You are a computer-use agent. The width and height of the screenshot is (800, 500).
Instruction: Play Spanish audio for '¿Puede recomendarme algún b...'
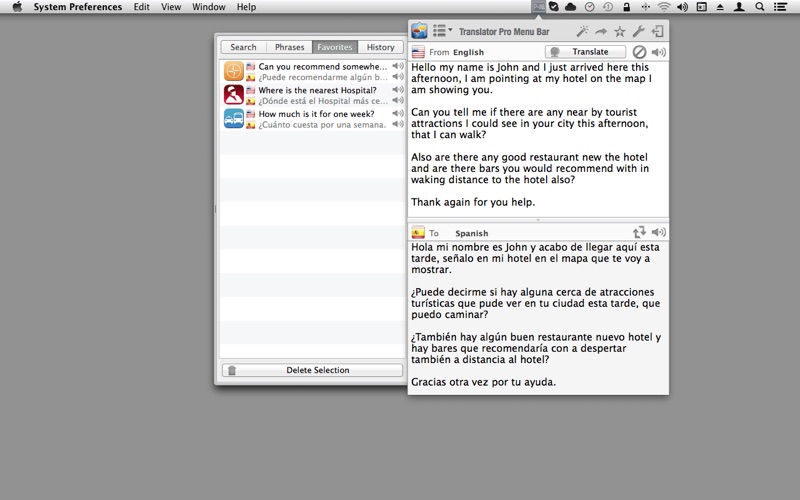click(x=398, y=77)
